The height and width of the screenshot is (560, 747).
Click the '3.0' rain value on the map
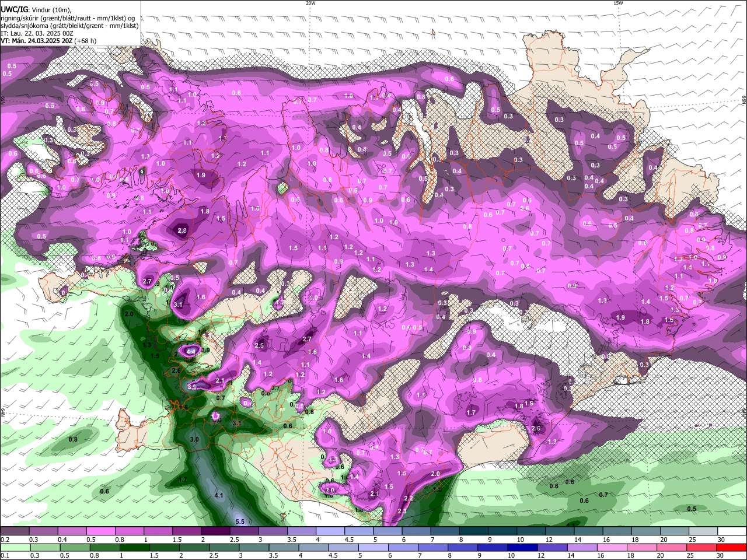[195, 439]
